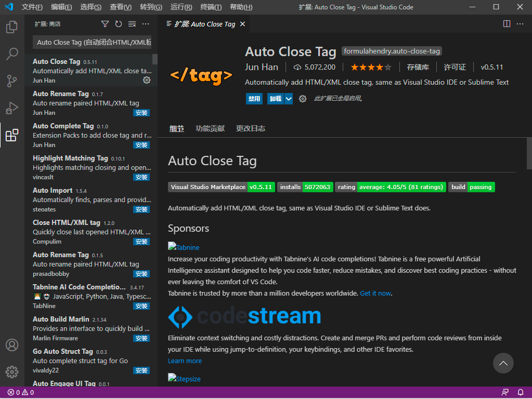Install Auto Rename Tag by Jun Han
Image resolution: width=532 pixels, height=399 pixels.
tap(141, 113)
